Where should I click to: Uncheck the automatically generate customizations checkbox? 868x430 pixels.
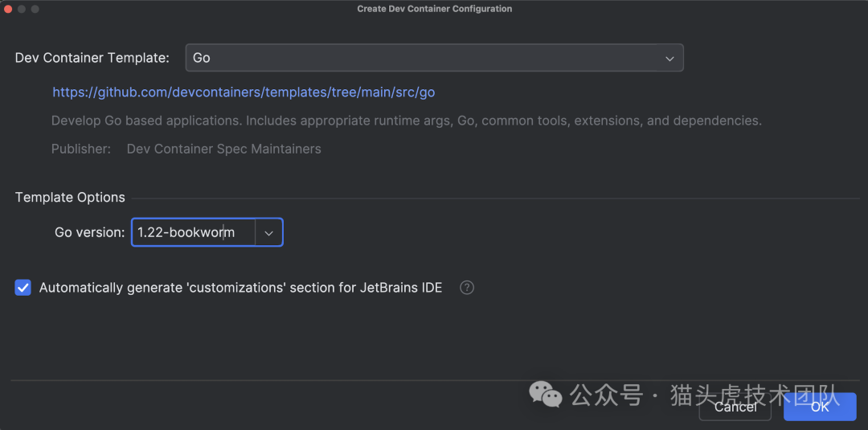tap(23, 288)
